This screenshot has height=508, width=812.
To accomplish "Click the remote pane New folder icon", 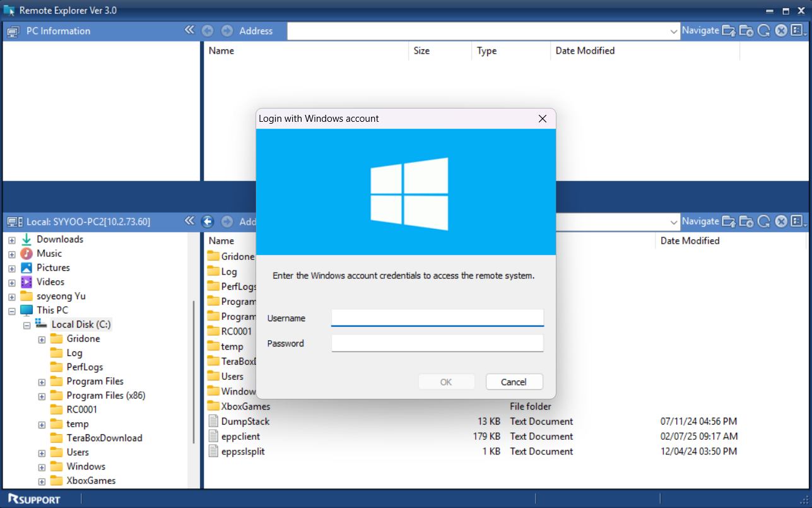I will coord(746,30).
